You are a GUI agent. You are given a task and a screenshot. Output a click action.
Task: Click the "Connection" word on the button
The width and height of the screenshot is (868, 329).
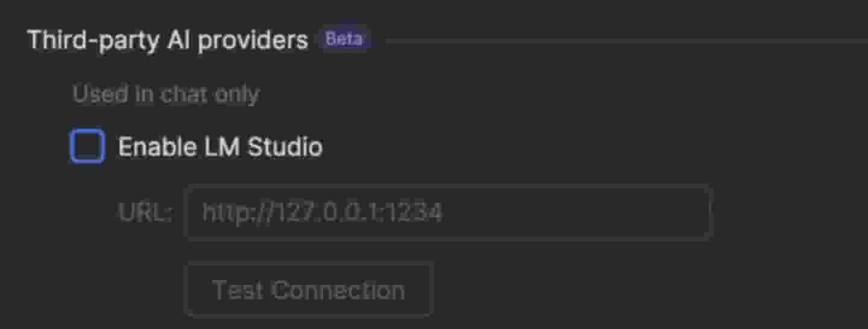(338, 290)
